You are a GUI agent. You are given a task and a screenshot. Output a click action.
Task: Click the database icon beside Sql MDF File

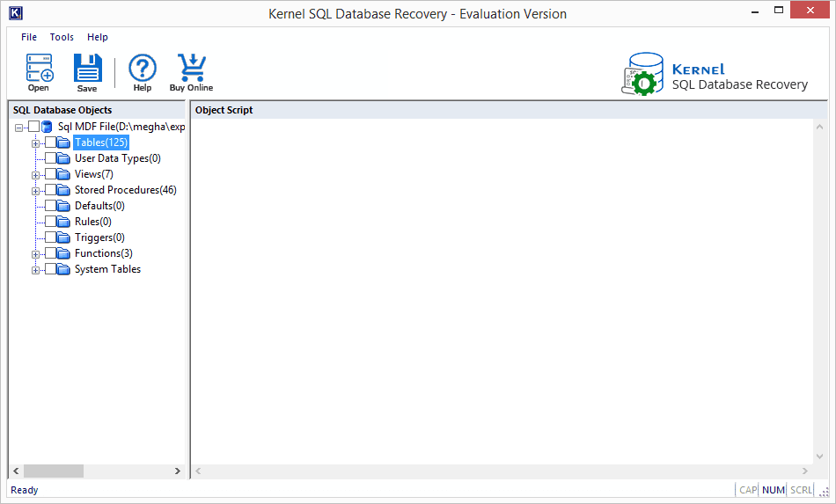tap(47, 127)
